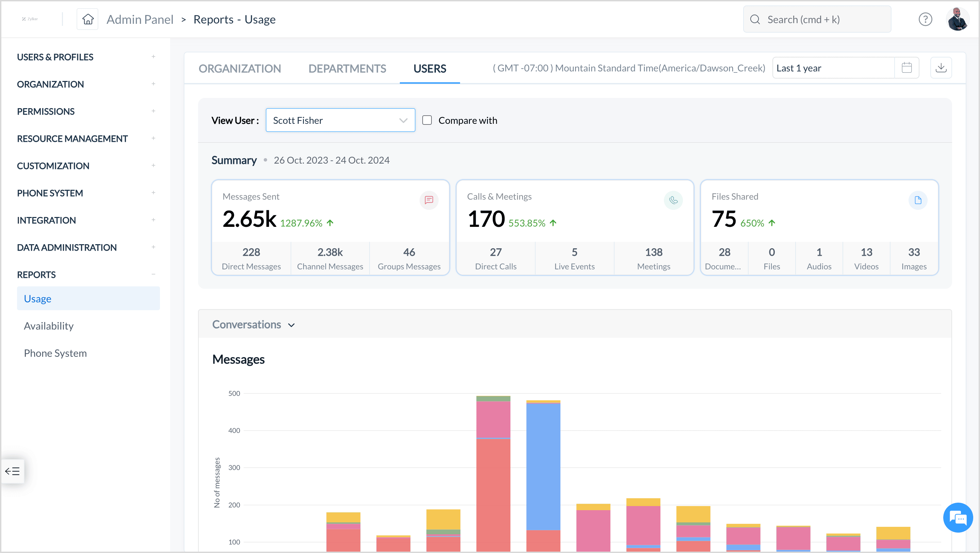Click the Calls & Meetings phone icon
This screenshot has width=980, height=553.
tap(673, 200)
